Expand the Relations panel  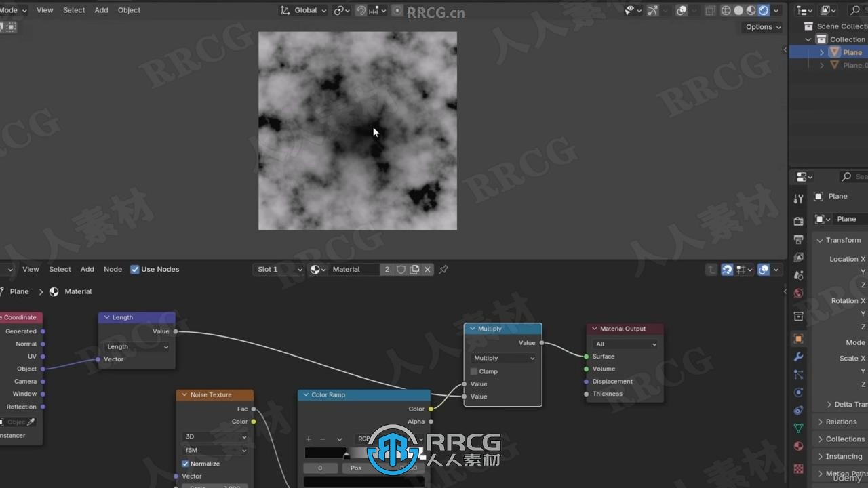(840, 422)
